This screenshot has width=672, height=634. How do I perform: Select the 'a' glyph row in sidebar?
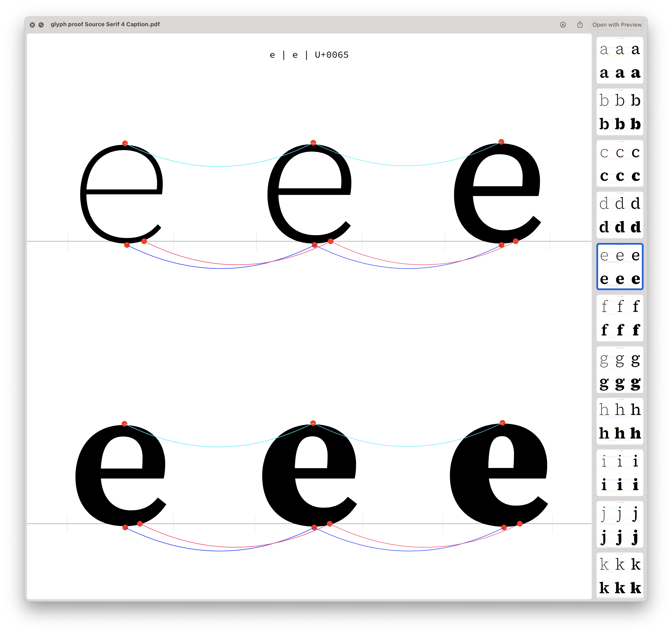(x=620, y=60)
